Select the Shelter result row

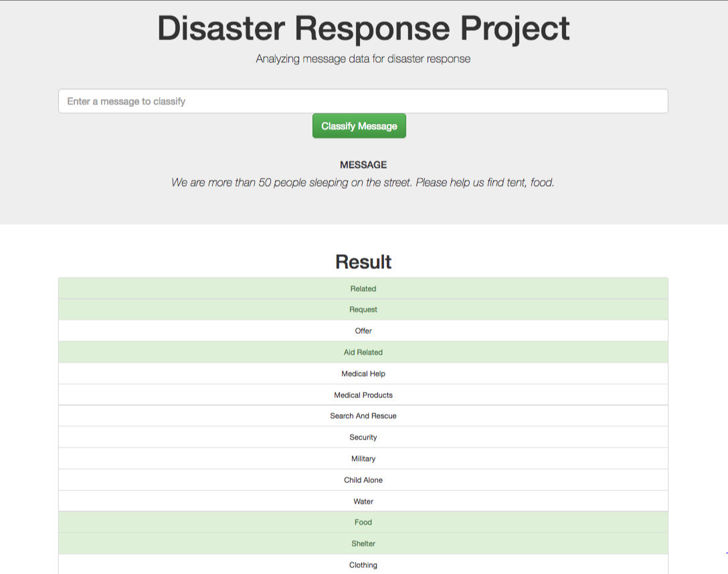(x=363, y=543)
